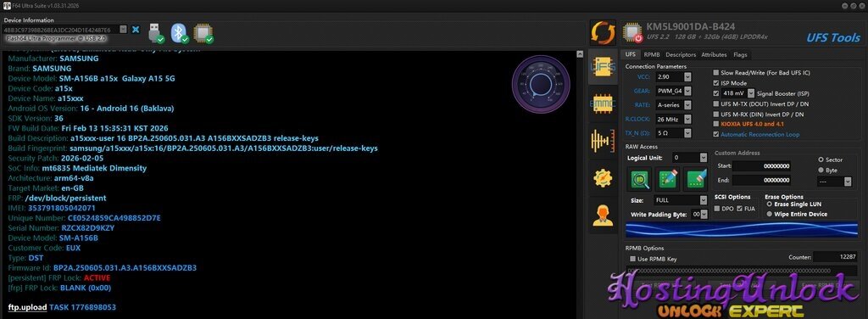This screenshot has height=319, width=868.
Task: Click the TASK 1776898053 text
Action: point(82,307)
